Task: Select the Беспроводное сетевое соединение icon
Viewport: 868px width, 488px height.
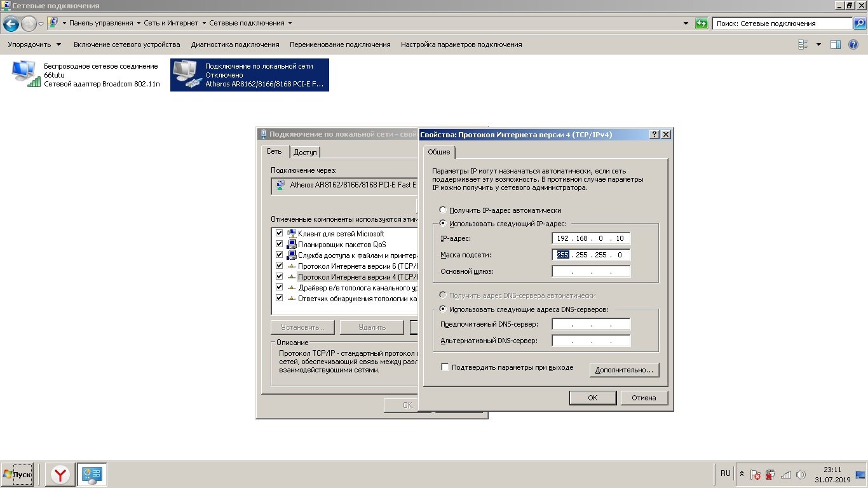Action: click(x=25, y=73)
